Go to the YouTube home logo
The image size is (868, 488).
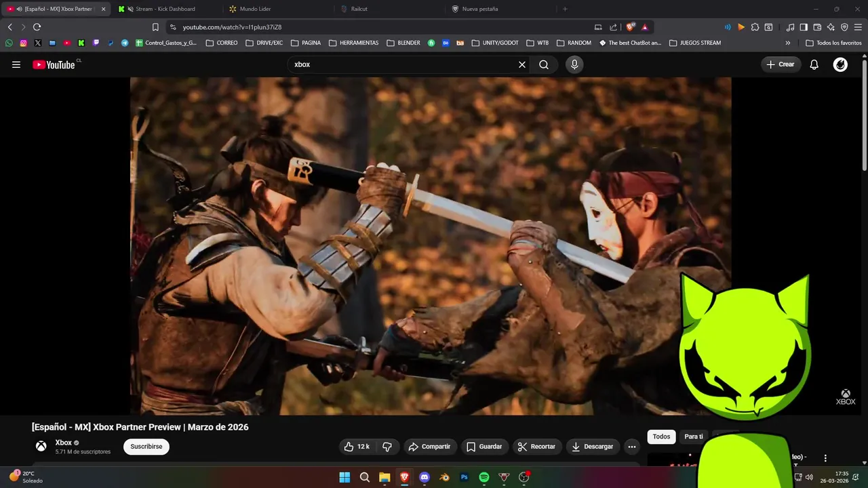point(54,65)
